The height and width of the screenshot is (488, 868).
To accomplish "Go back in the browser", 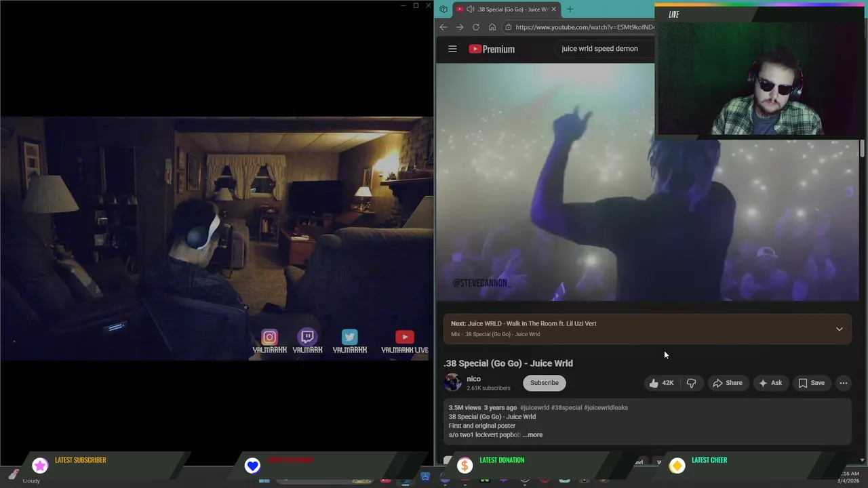I will tap(443, 27).
